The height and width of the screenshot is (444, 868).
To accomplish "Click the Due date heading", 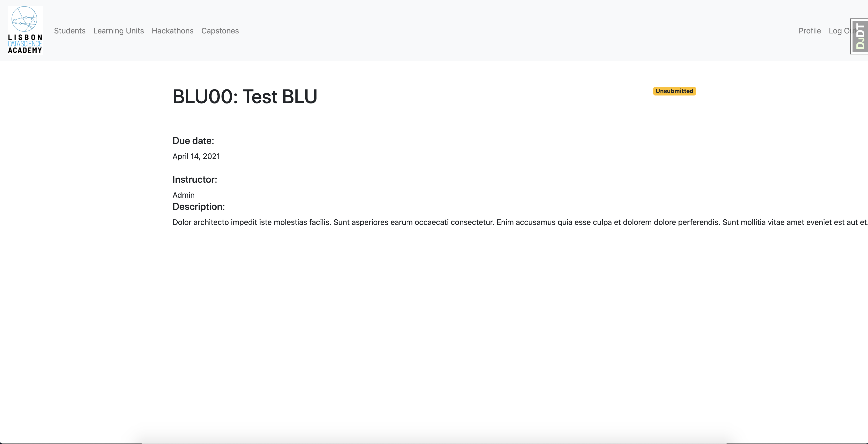I will click(x=193, y=141).
